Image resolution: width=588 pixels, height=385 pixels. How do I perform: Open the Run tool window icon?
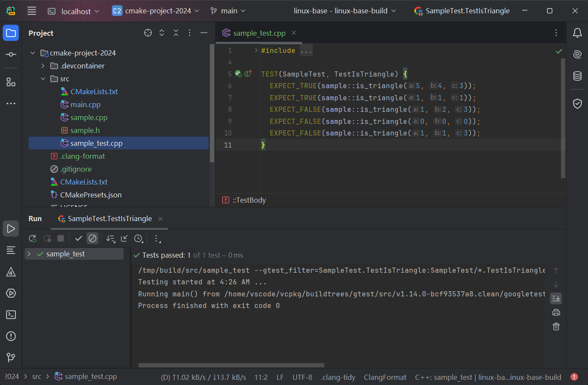11,228
